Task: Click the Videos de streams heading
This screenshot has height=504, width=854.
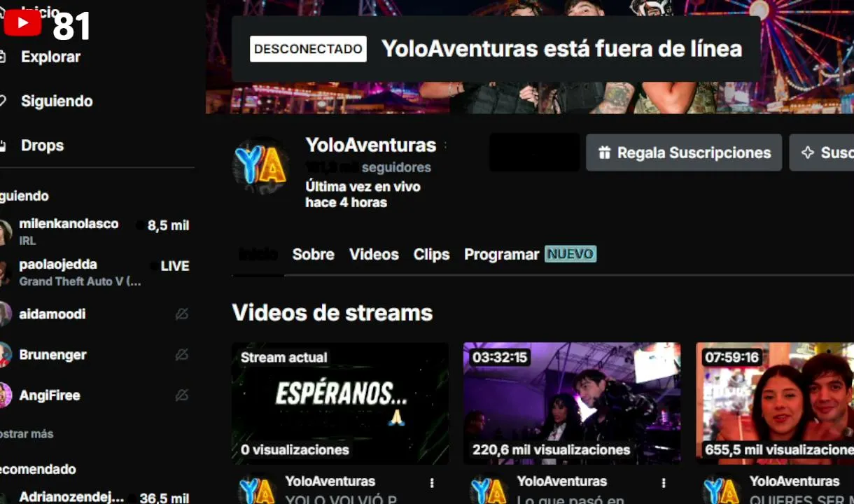Action: [332, 312]
